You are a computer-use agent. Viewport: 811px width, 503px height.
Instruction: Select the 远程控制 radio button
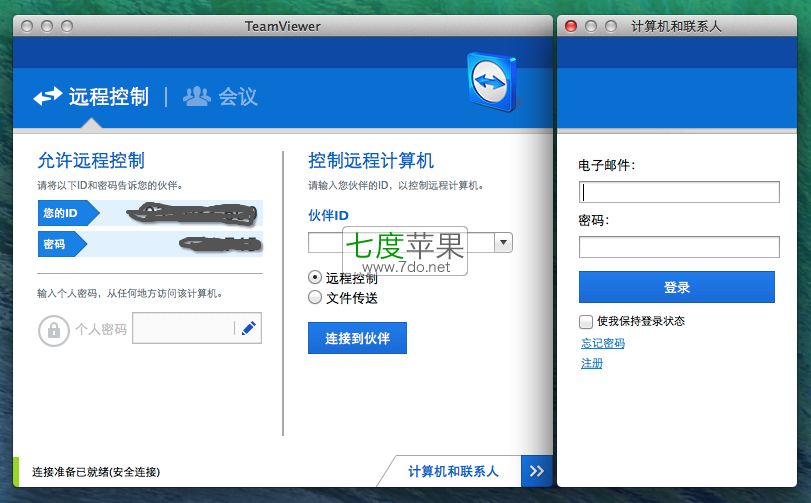point(314,277)
